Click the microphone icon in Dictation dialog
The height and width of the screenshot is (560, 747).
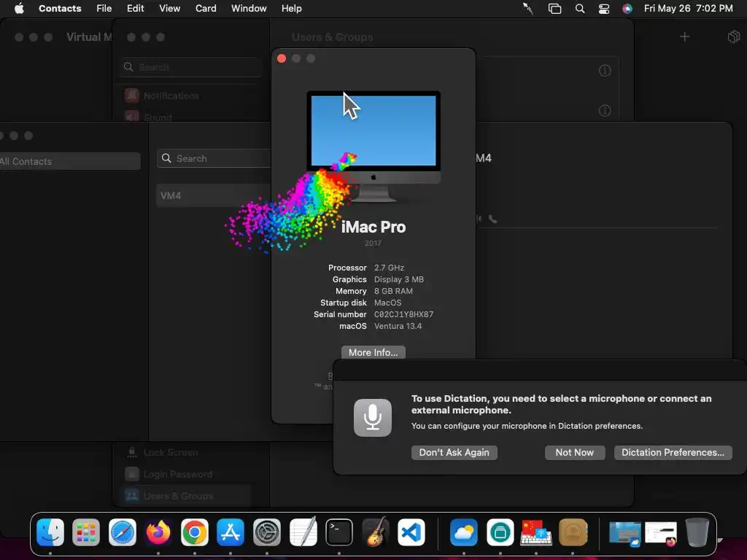click(x=373, y=418)
